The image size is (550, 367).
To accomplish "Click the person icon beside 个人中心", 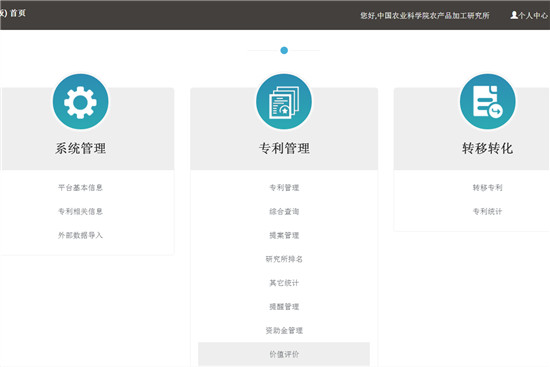I will point(514,15).
